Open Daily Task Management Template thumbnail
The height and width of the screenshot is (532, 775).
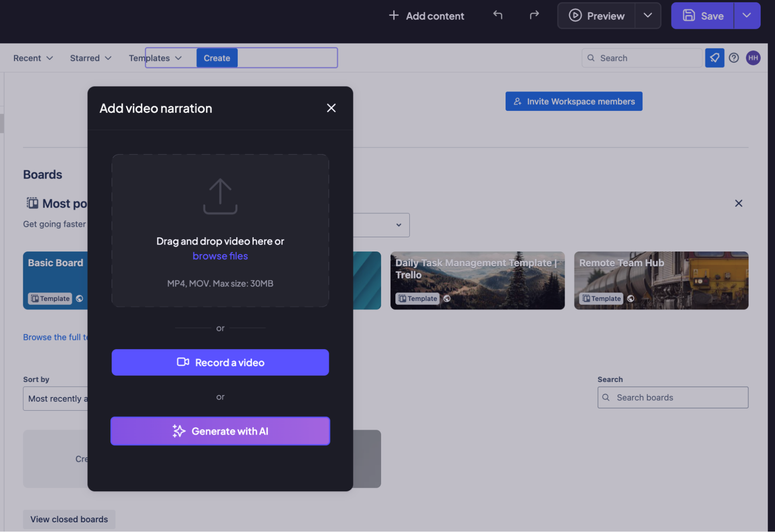coord(477,281)
